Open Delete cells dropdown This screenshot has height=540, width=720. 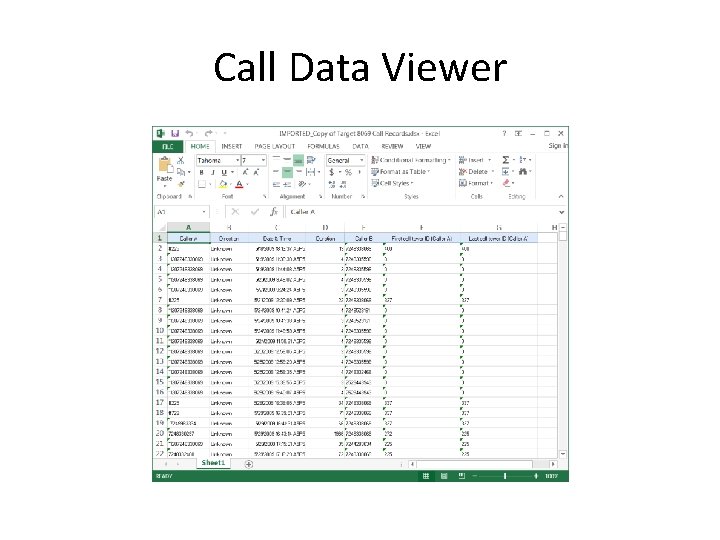(476, 172)
